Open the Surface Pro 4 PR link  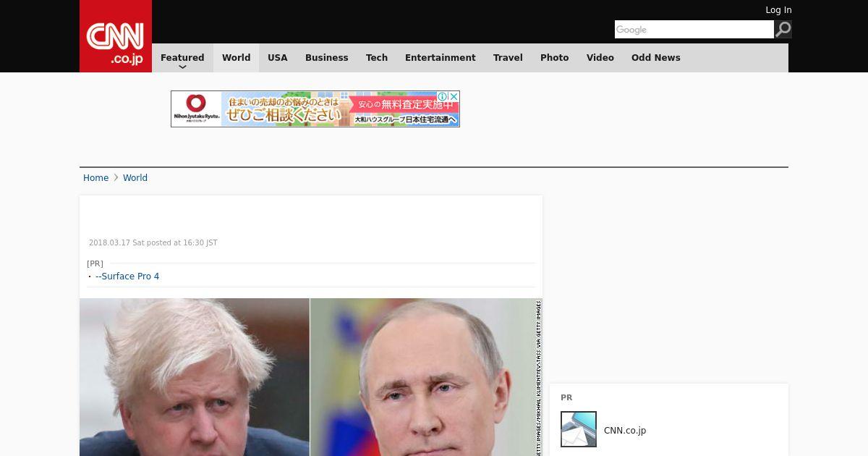coord(127,276)
